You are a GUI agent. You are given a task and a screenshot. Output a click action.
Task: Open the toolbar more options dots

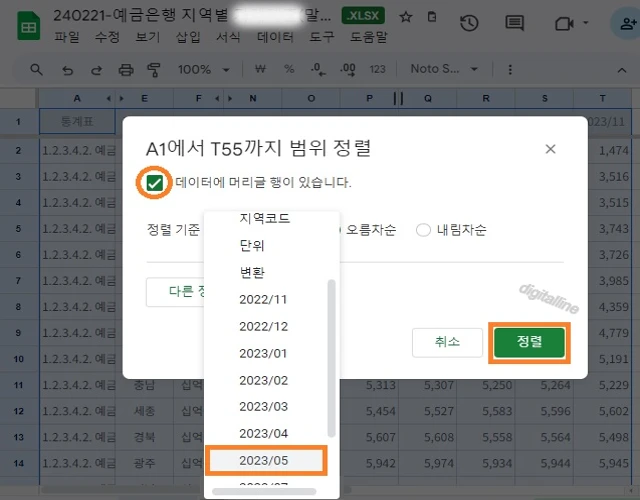pyautogui.click(x=510, y=69)
